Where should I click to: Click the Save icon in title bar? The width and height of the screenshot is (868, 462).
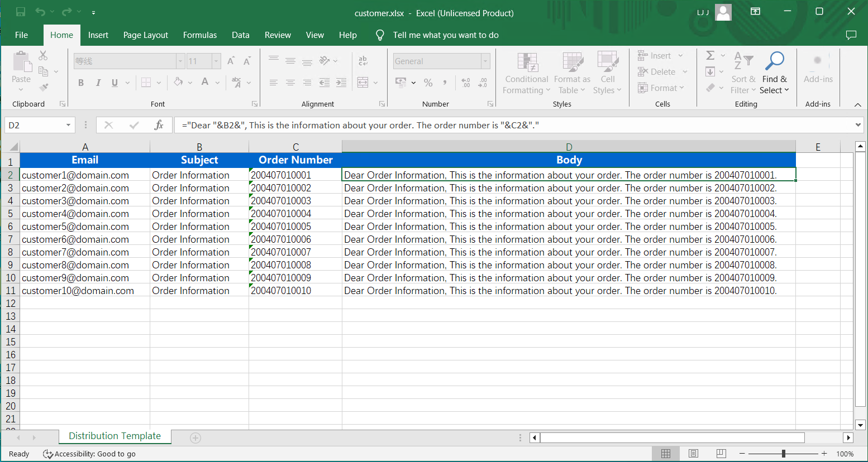pos(21,12)
